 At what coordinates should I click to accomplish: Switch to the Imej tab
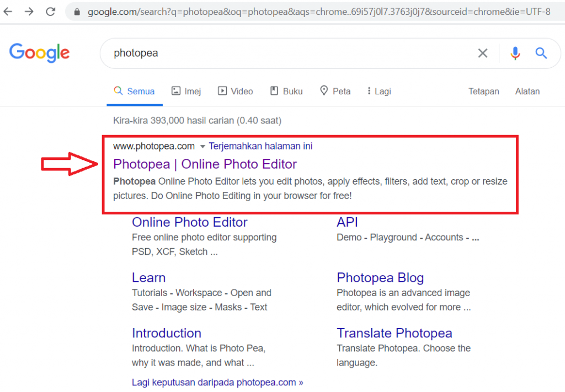pos(186,92)
